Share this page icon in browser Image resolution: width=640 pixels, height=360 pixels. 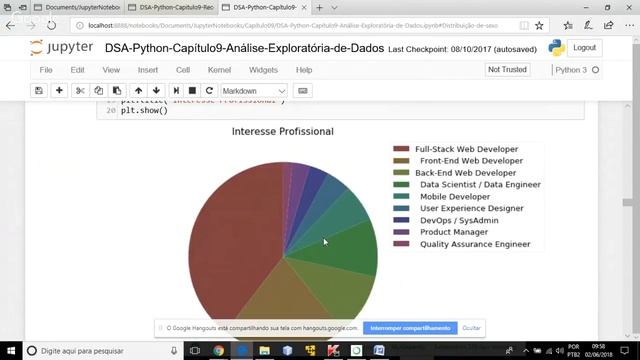609,26
